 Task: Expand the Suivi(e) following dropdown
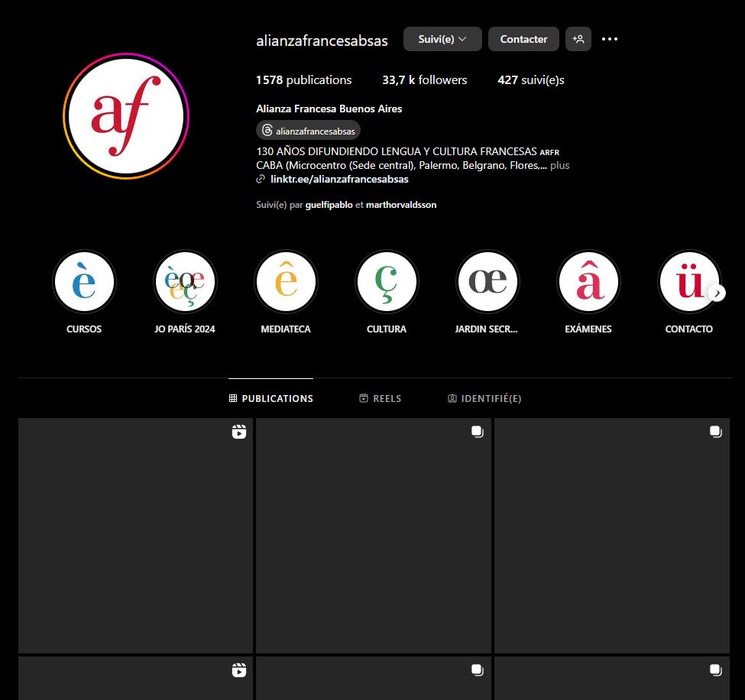pos(442,39)
